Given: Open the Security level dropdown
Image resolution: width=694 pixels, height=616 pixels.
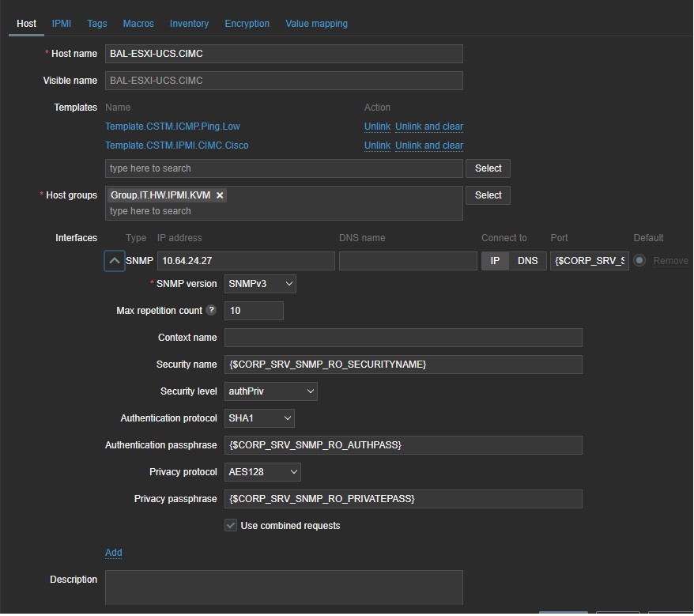Looking at the screenshot, I should click(271, 391).
